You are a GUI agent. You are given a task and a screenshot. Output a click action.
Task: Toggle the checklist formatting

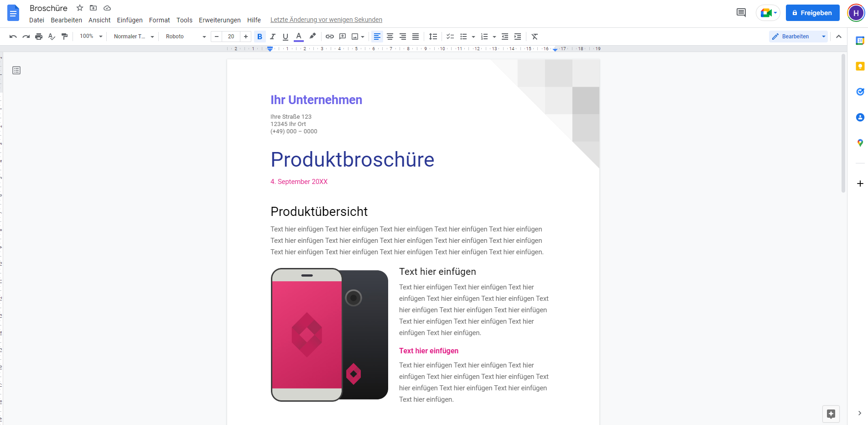(450, 37)
